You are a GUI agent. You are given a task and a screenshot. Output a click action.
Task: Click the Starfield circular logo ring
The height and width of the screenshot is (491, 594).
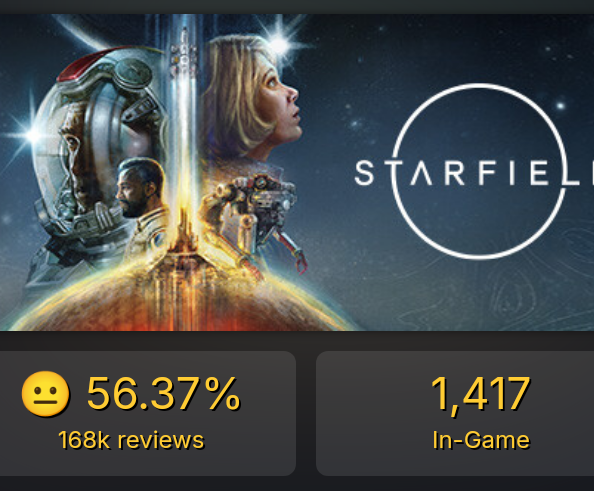pos(479,170)
